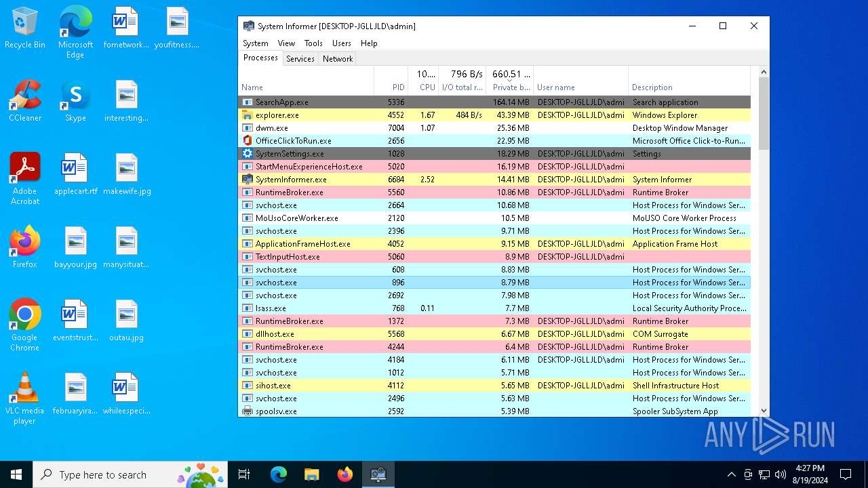Select the Processes tab
Viewport: 868px width, 488px height.
[x=260, y=58]
